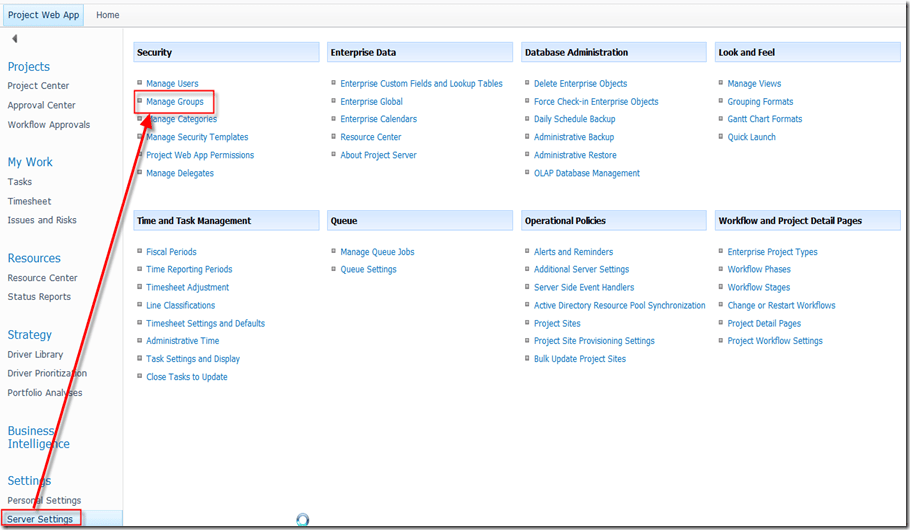This screenshot has width=910, height=530.
Task: Open the Timesheet page in My Work
Action: tap(29, 201)
